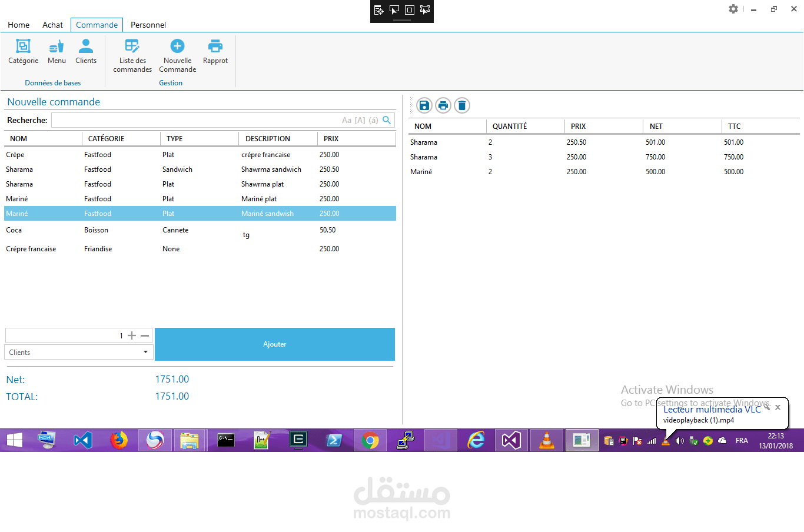Select the Mariné order line

604,172
